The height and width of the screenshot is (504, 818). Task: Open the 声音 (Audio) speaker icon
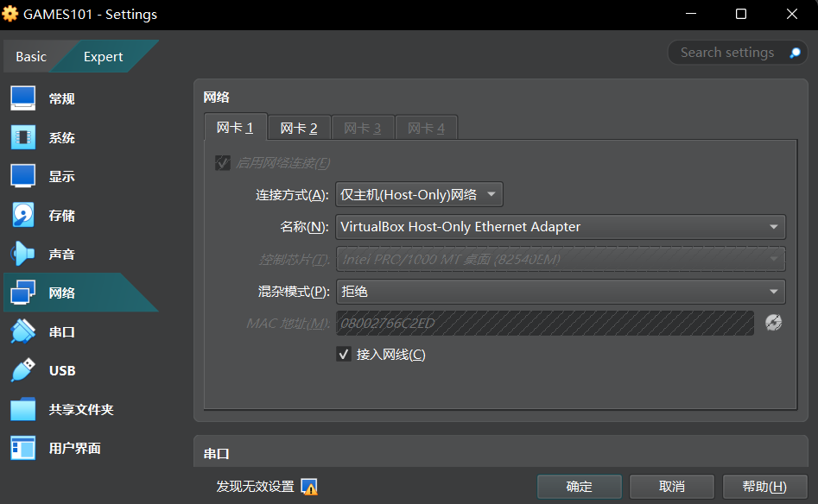tap(22, 254)
